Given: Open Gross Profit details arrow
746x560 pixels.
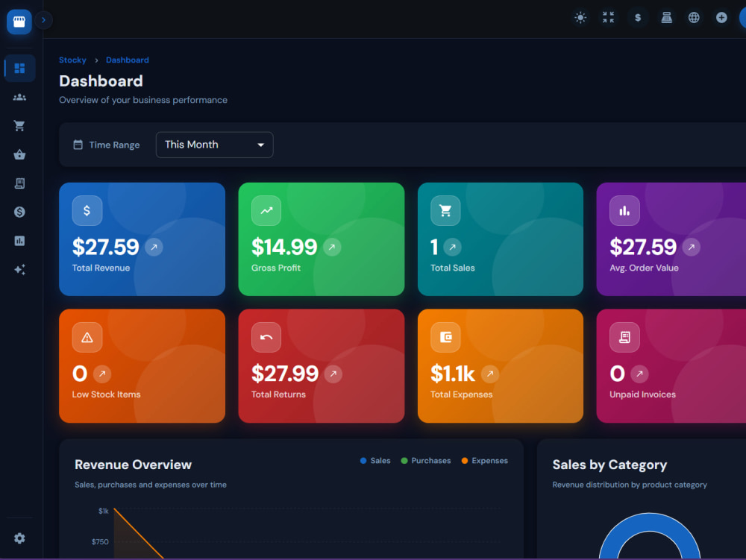Looking at the screenshot, I should click(x=332, y=248).
